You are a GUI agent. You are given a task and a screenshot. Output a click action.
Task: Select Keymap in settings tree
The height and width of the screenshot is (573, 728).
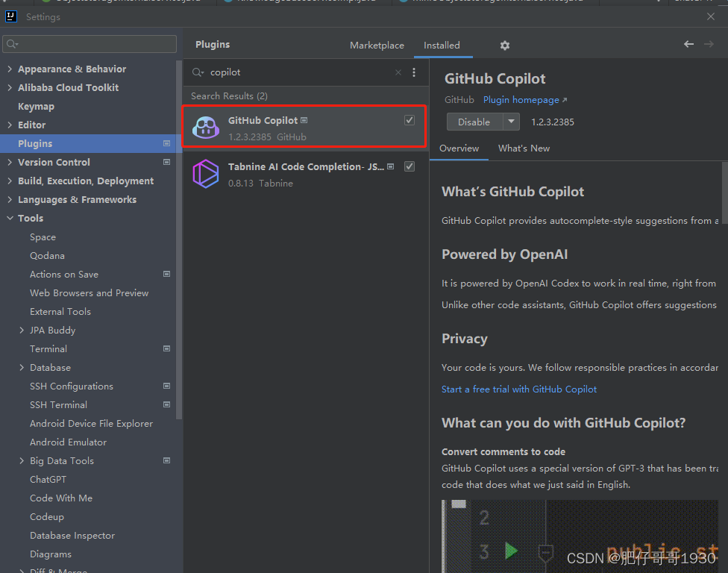(37, 107)
